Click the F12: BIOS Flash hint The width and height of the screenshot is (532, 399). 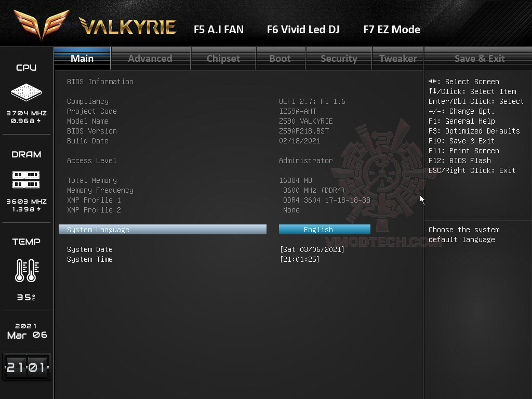460,161
